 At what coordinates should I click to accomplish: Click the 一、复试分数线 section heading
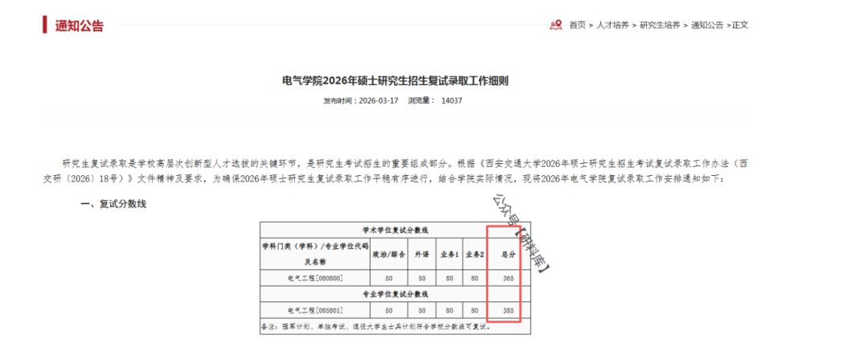(113, 204)
